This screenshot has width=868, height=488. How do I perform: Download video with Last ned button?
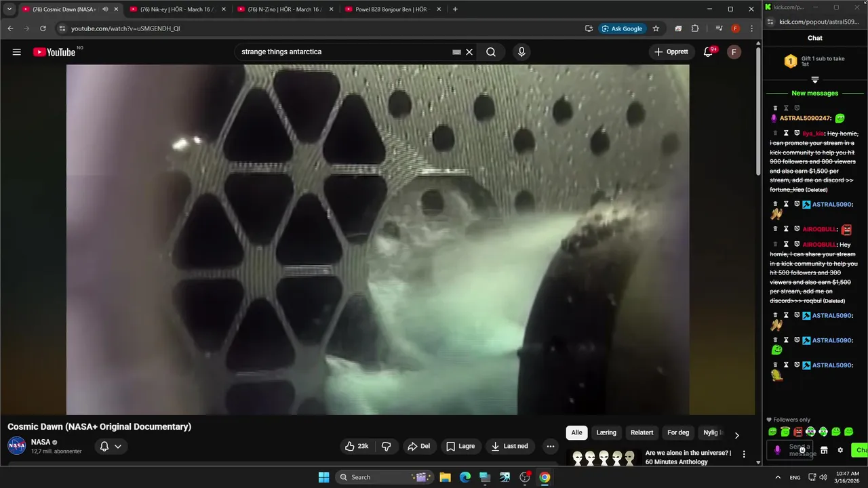click(510, 446)
